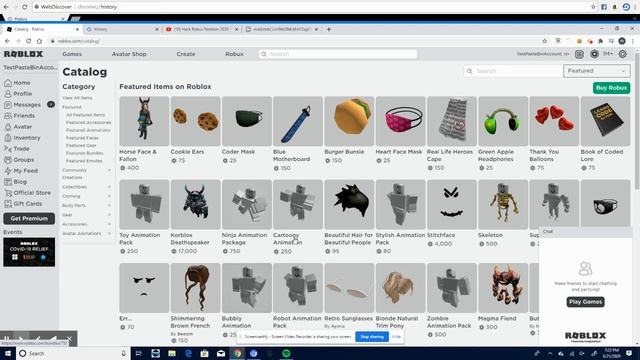
Task: Open Blog in the sidebar
Action: coord(16,182)
